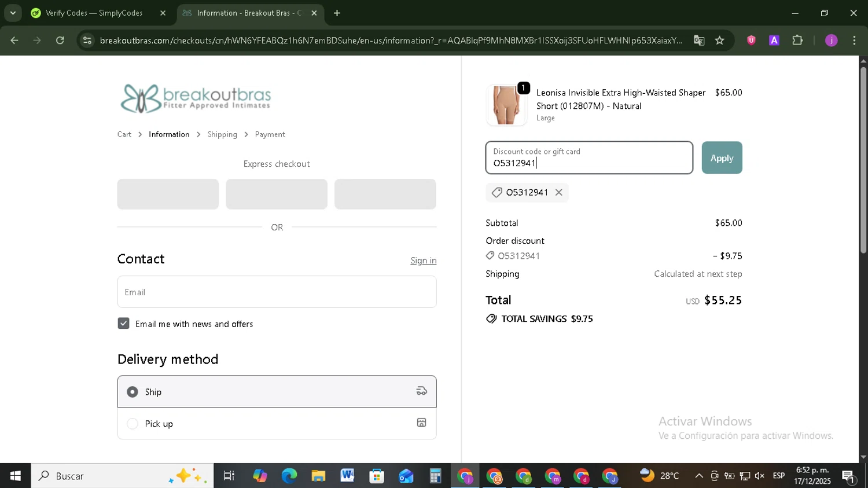Go back to previous page

pos(14,41)
